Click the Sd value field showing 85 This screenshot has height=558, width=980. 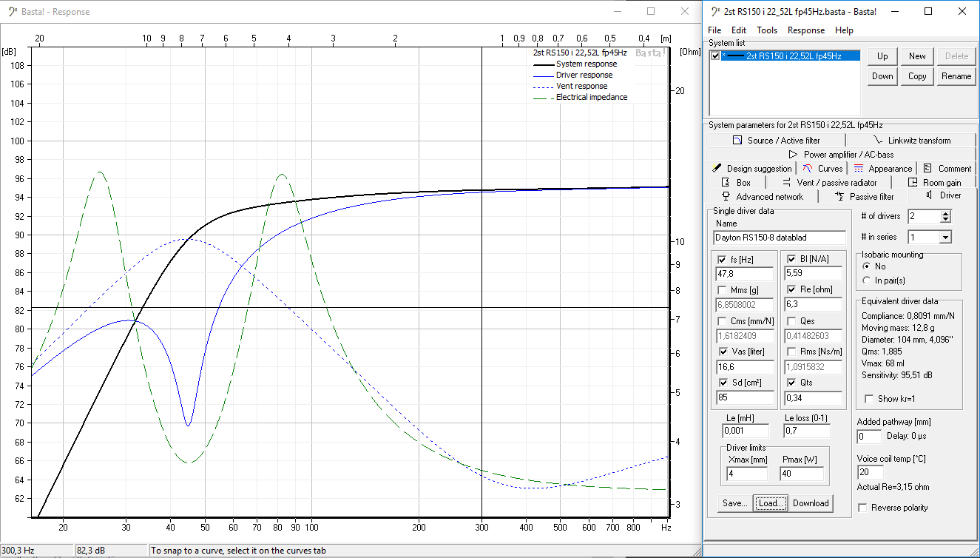click(x=743, y=397)
